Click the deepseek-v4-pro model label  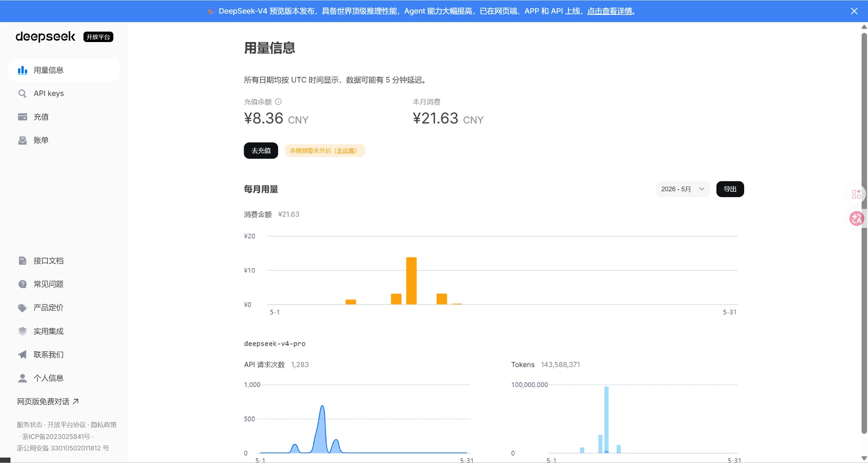[275, 344]
